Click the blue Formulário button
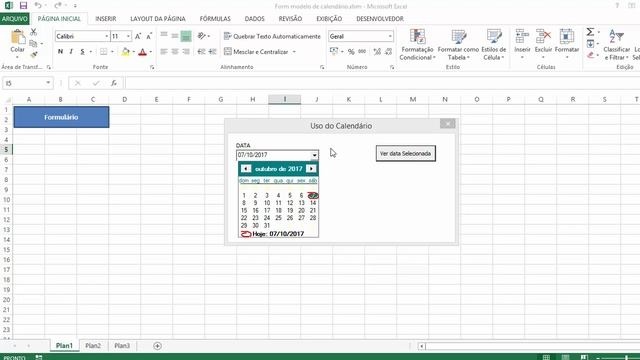The width and height of the screenshot is (640, 360). coord(61,117)
